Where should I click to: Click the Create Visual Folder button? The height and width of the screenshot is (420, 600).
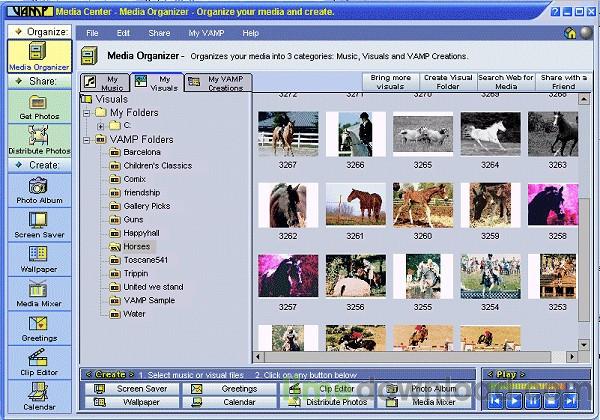(449, 82)
